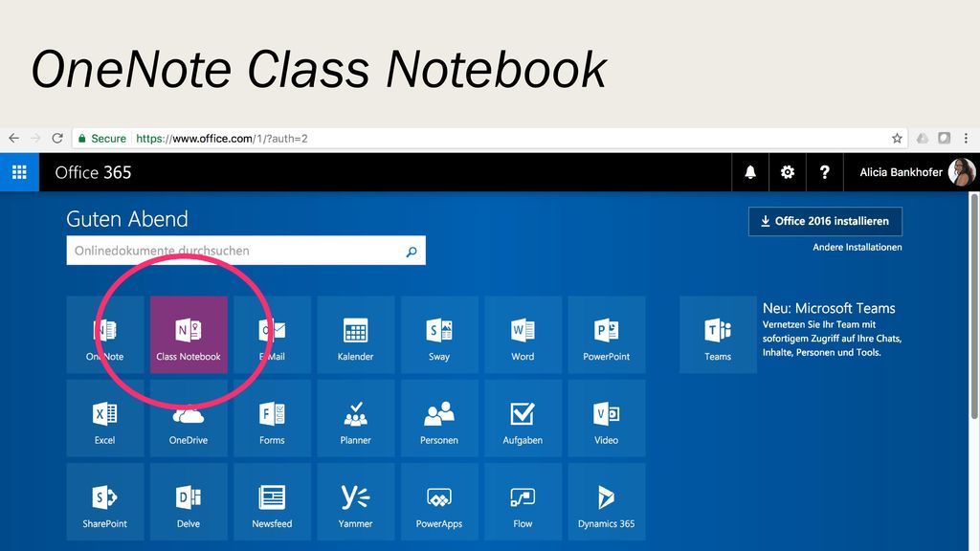Open the Alicia Bankhofer account menu
This screenshot has height=551, width=980.
tap(911, 172)
